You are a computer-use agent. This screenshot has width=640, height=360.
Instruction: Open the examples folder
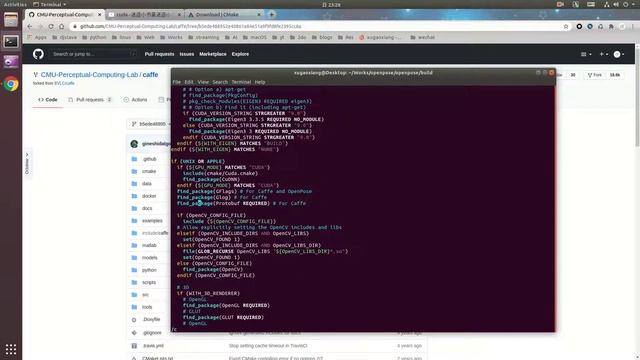tap(152, 220)
